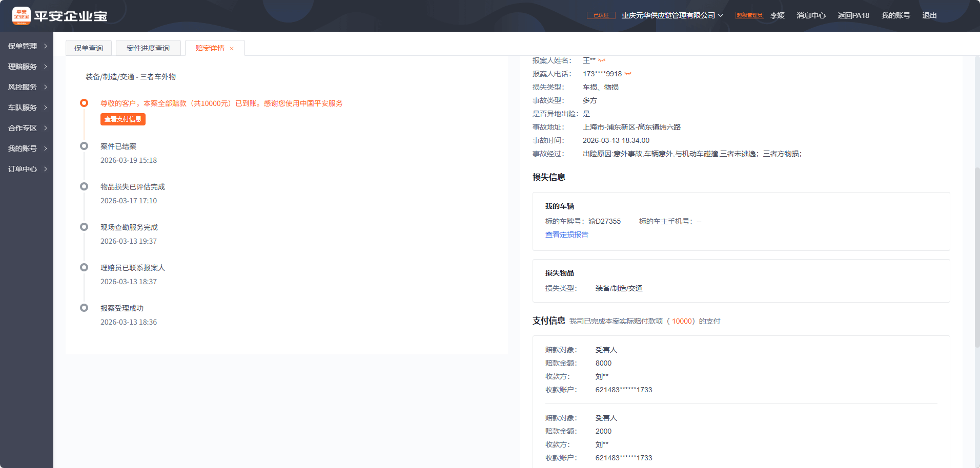
Task: Reveal the hidden reporter name with eye icon
Action: (x=602, y=60)
